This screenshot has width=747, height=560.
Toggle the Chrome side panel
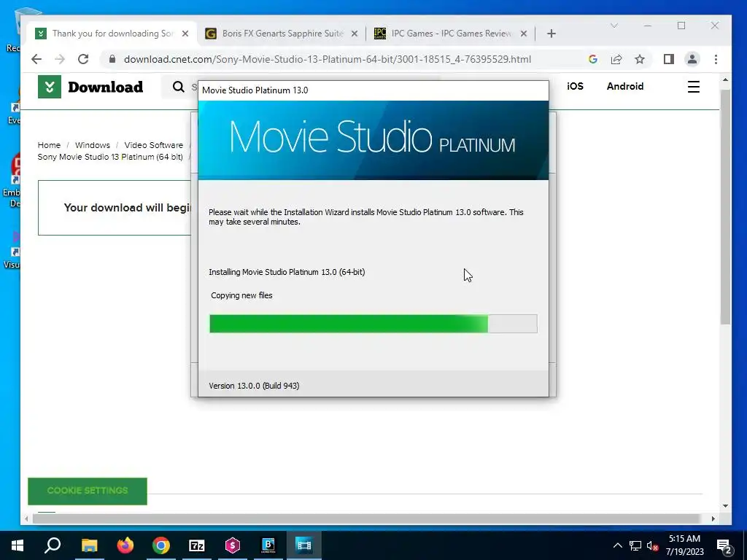click(x=668, y=59)
